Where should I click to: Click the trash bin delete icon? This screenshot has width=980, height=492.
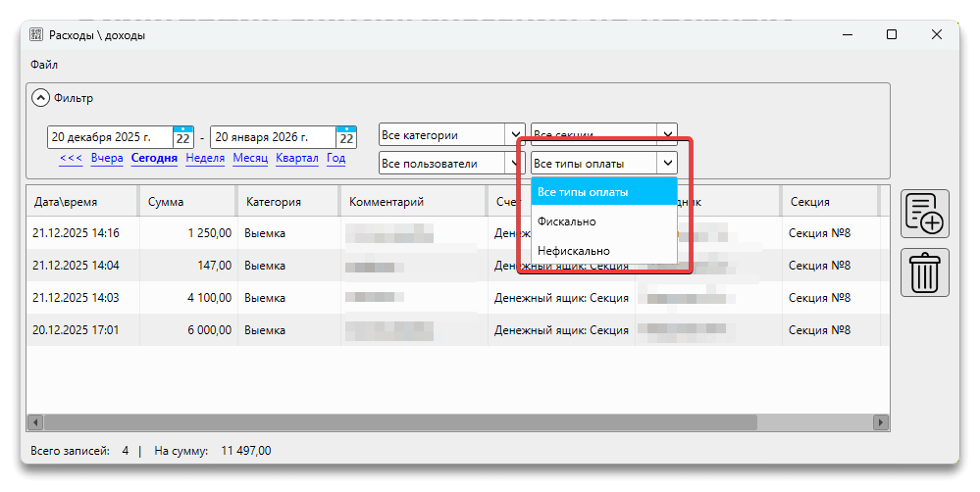point(924,271)
